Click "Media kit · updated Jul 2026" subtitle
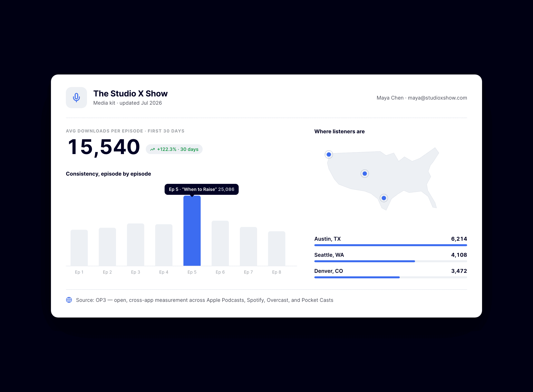Image resolution: width=533 pixels, height=392 pixels. tap(128, 103)
